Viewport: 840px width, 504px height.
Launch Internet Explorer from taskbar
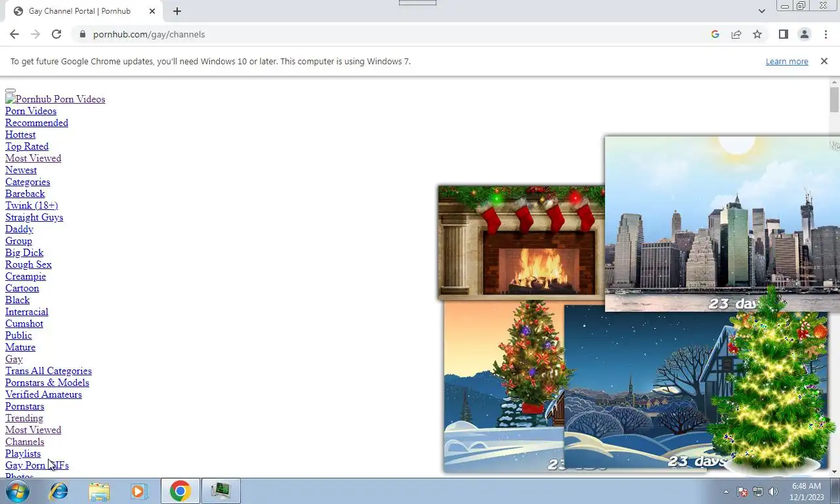point(58,491)
